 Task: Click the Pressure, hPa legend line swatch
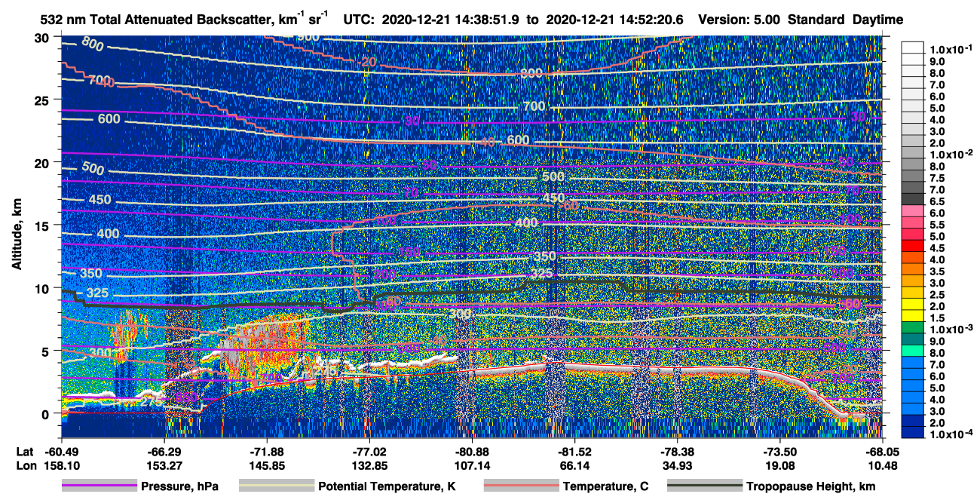tap(100, 486)
